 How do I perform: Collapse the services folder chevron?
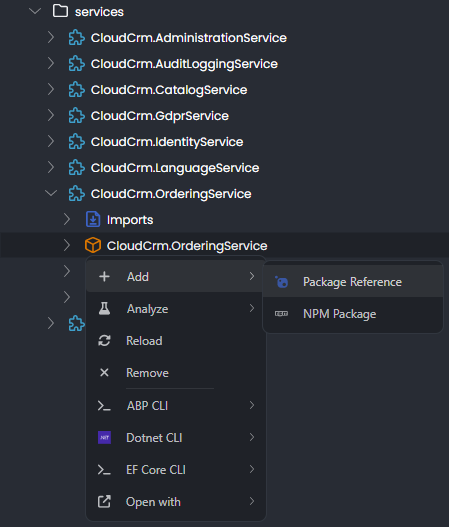pos(35,11)
